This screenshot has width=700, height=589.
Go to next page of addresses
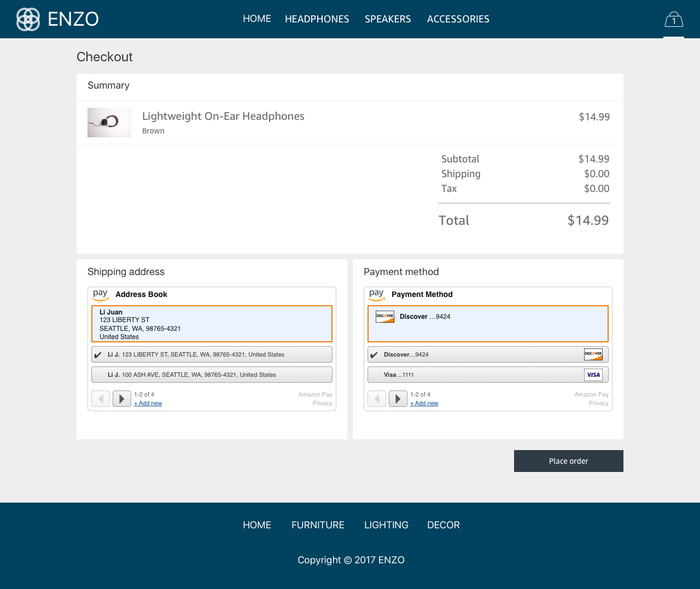tap(122, 399)
